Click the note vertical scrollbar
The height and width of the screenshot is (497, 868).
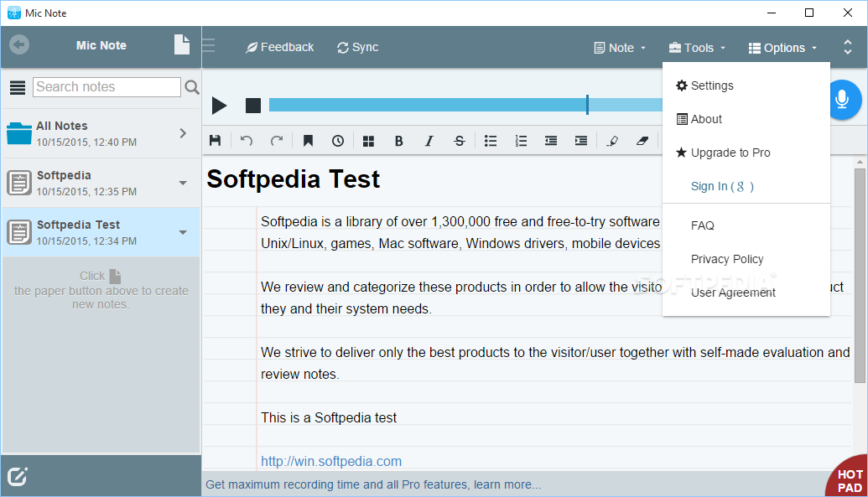[860, 276]
